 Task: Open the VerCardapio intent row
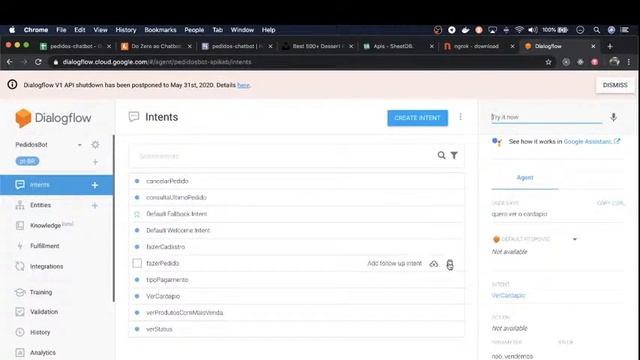(297, 296)
